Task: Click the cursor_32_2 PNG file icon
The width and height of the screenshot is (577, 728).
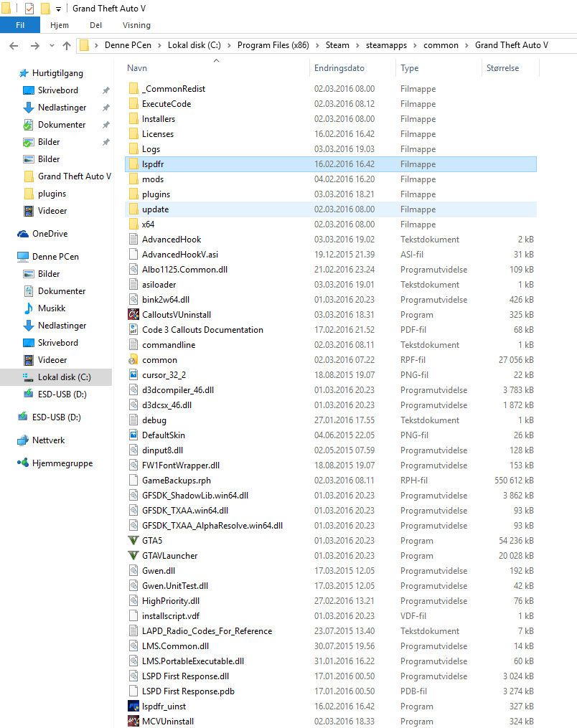Action: pos(133,374)
